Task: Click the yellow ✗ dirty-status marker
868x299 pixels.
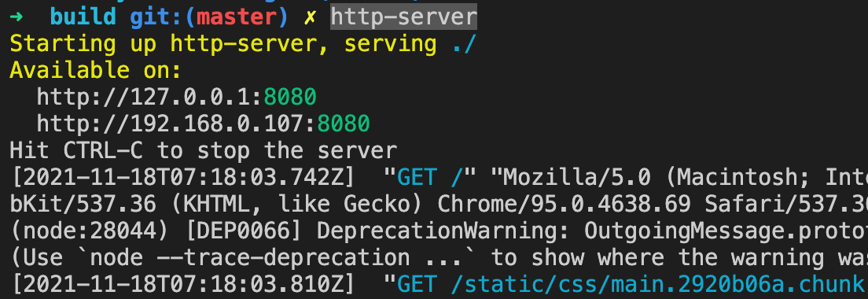Action: [310, 17]
